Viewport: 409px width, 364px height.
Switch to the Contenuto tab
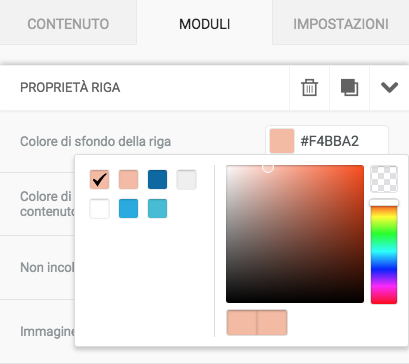tap(68, 24)
